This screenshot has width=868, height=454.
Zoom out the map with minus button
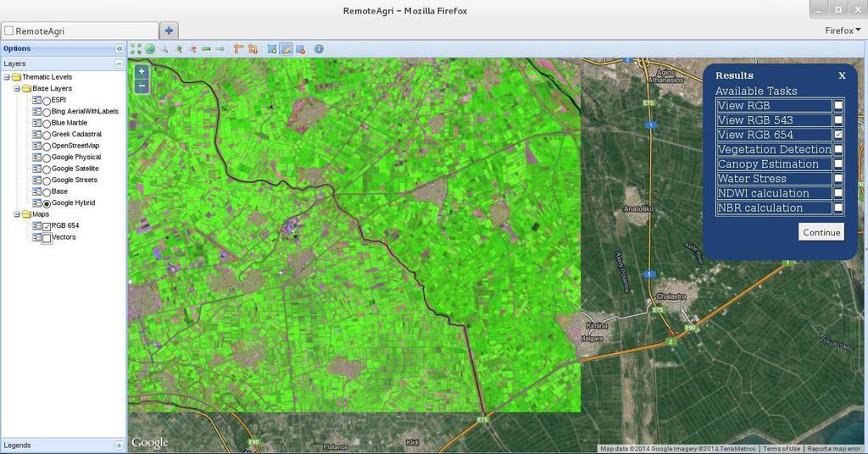click(142, 86)
